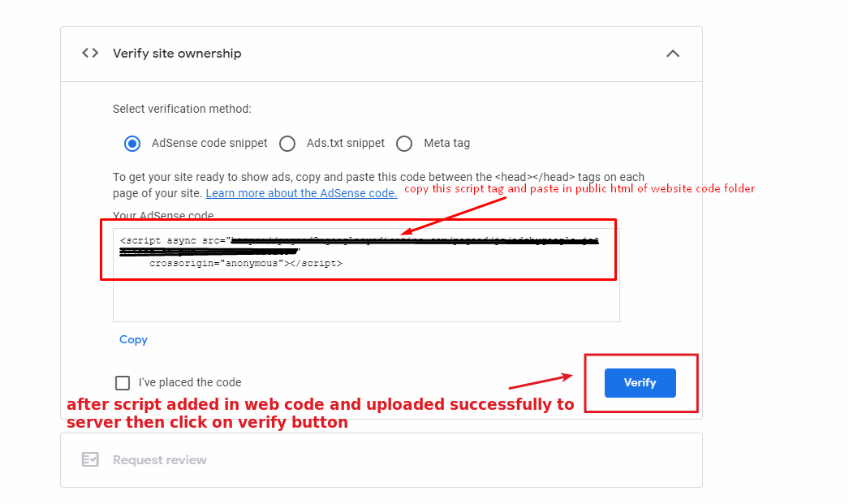Click inside the highlighted red code box
Image resolution: width=849 pixels, height=504 pixels.
360,251
